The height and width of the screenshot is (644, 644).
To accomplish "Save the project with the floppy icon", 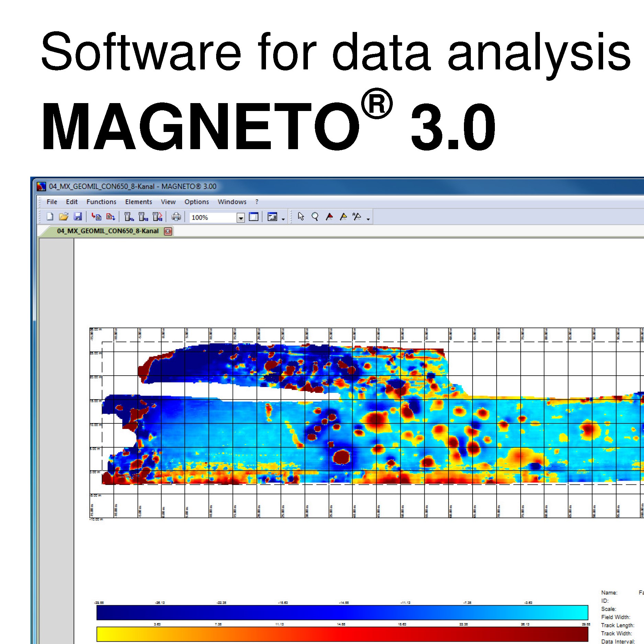I will (78, 216).
